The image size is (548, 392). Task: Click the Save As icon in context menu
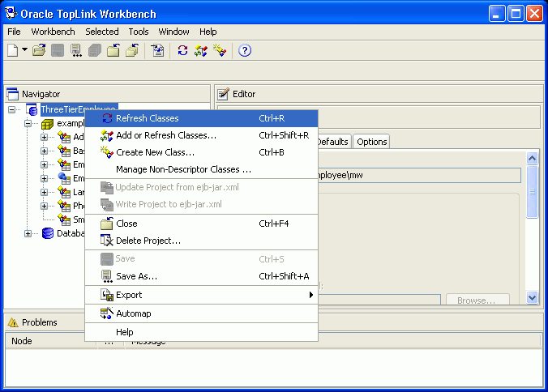[x=106, y=276]
